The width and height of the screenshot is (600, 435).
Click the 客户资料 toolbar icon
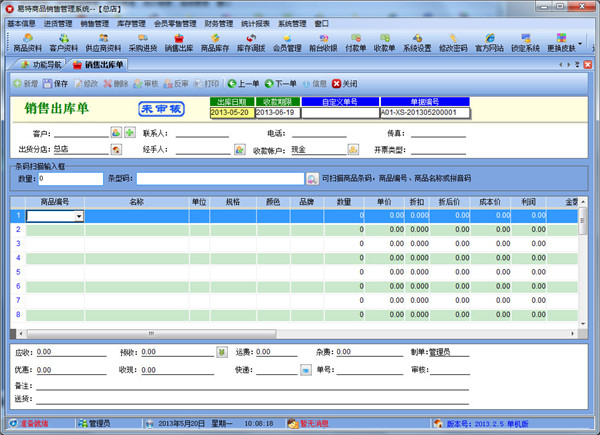[64, 42]
